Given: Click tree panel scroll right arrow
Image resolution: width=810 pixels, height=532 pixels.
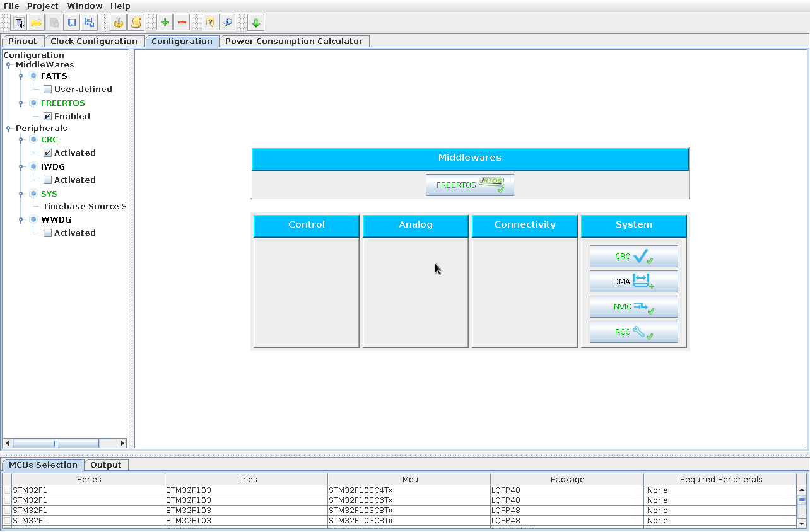Looking at the screenshot, I should pos(123,443).
